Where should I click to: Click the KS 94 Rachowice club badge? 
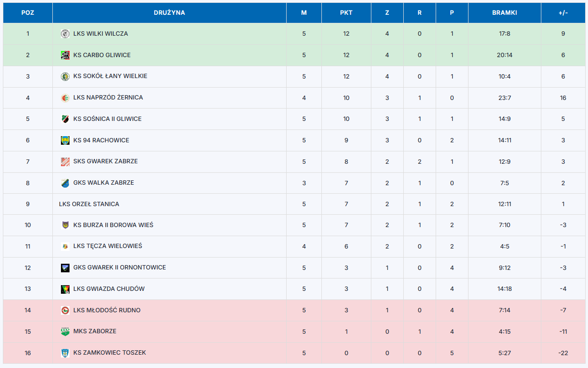[x=65, y=140]
